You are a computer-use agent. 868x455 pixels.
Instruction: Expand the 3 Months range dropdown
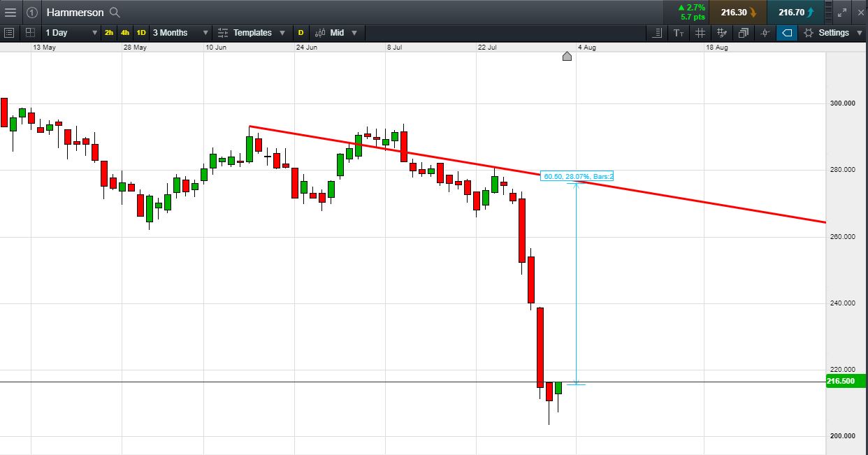click(180, 32)
